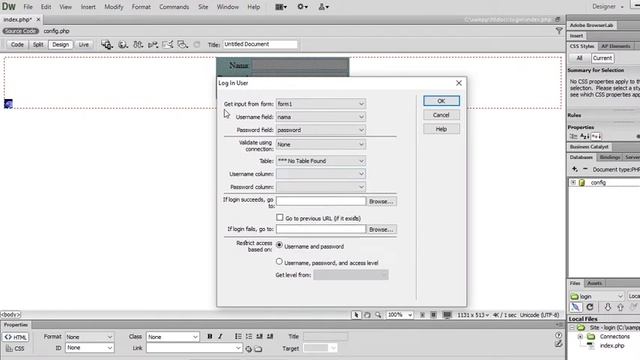Open the File menu
640x360 pixels.
pyautogui.click(x=28, y=7)
